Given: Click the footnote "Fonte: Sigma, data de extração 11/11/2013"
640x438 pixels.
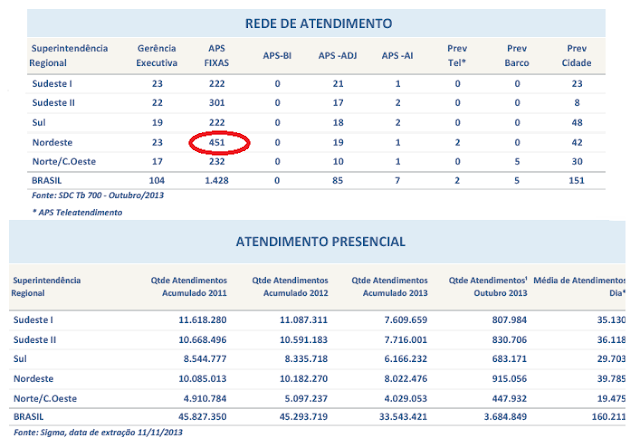Looking at the screenshot, I should click(x=98, y=432).
